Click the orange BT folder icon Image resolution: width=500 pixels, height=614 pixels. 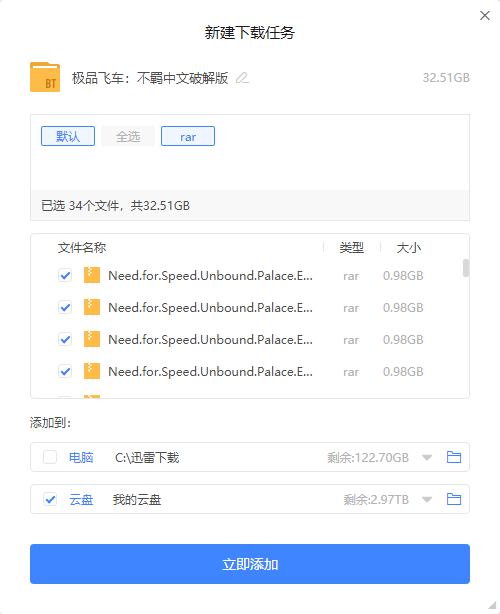point(45,77)
